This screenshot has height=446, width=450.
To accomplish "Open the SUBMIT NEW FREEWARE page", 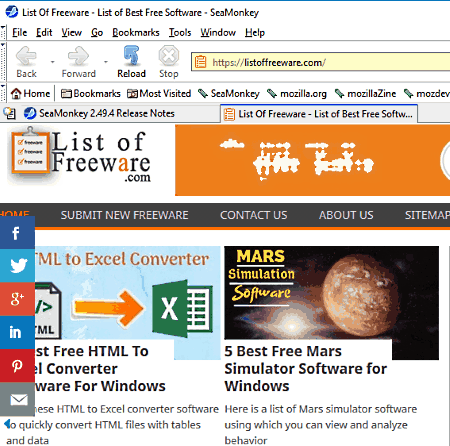I will (124, 215).
